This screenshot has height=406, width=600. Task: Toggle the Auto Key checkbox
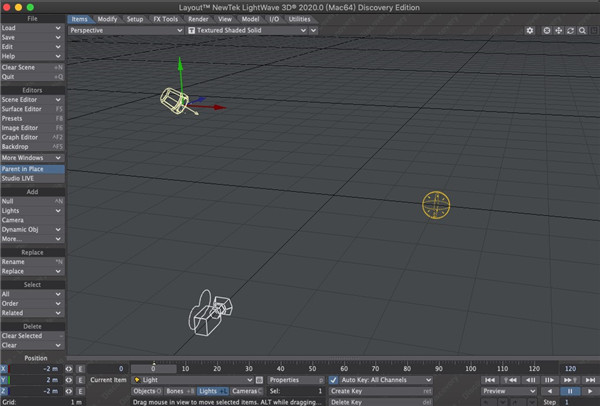tap(333, 380)
